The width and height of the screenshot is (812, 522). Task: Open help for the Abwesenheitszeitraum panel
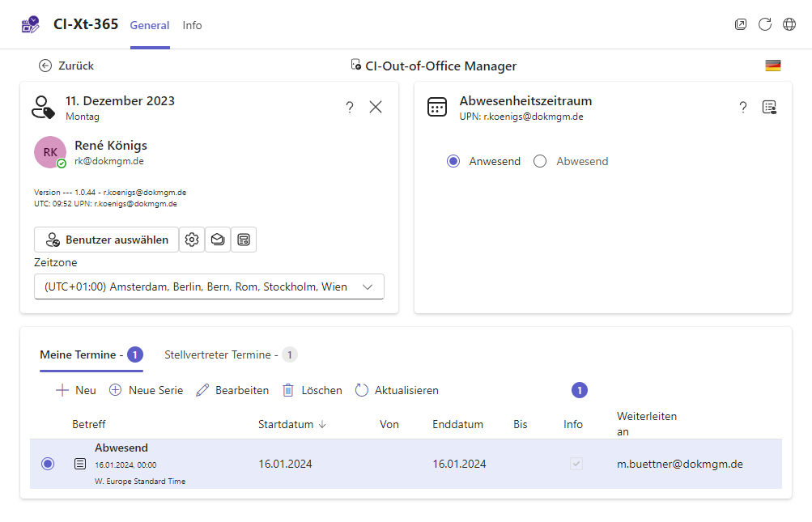(x=743, y=108)
